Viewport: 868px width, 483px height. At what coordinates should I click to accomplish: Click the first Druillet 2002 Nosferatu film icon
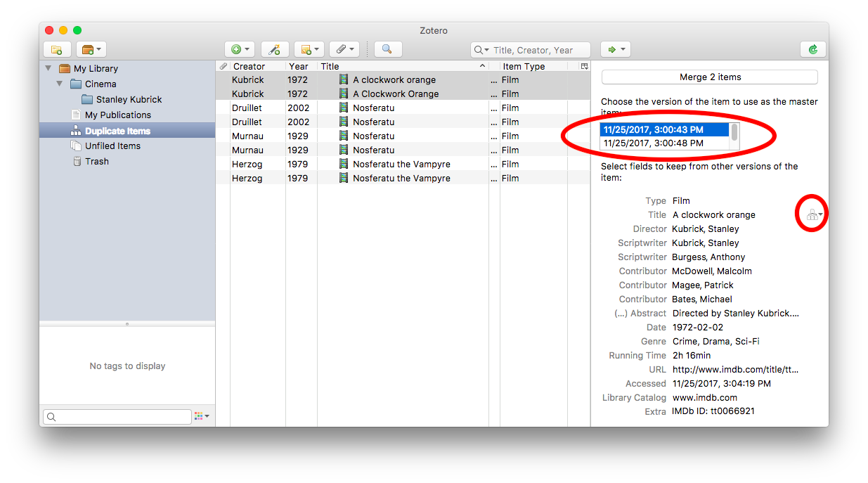[x=344, y=108]
